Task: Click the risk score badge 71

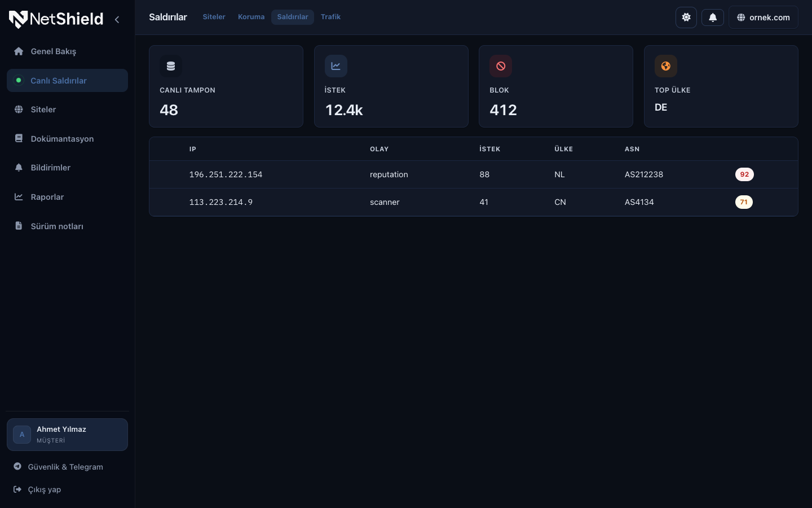Action: pyautogui.click(x=744, y=202)
